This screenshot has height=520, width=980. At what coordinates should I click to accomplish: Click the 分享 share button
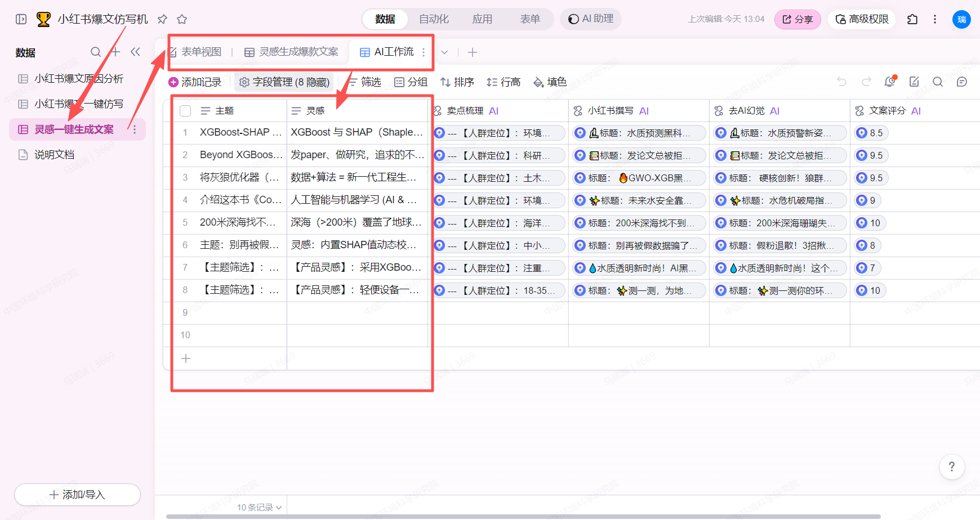(798, 19)
